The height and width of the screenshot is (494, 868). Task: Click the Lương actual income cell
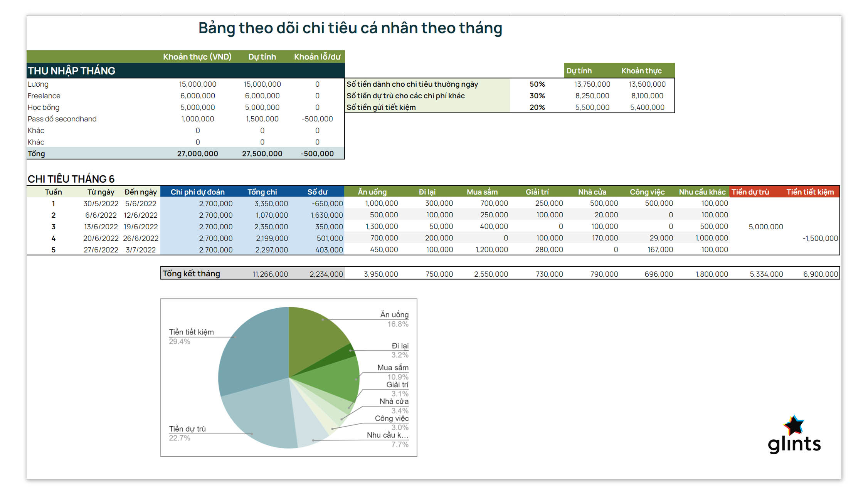[x=197, y=84]
